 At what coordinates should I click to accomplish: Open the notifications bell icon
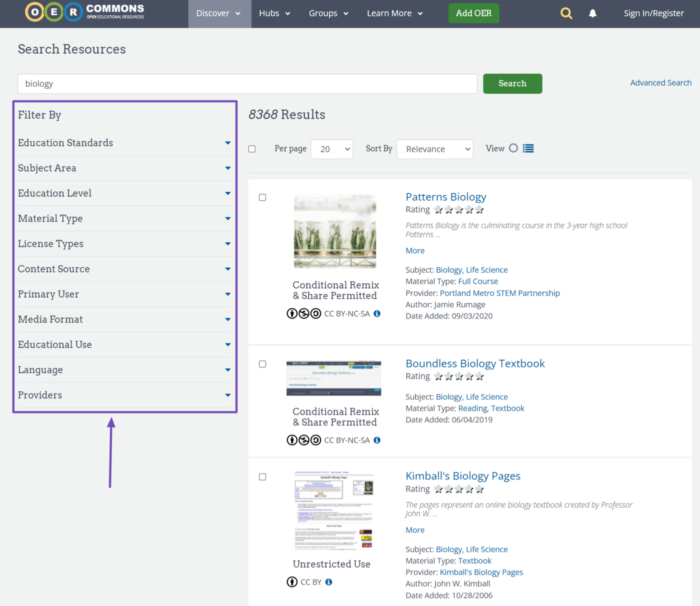592,13
